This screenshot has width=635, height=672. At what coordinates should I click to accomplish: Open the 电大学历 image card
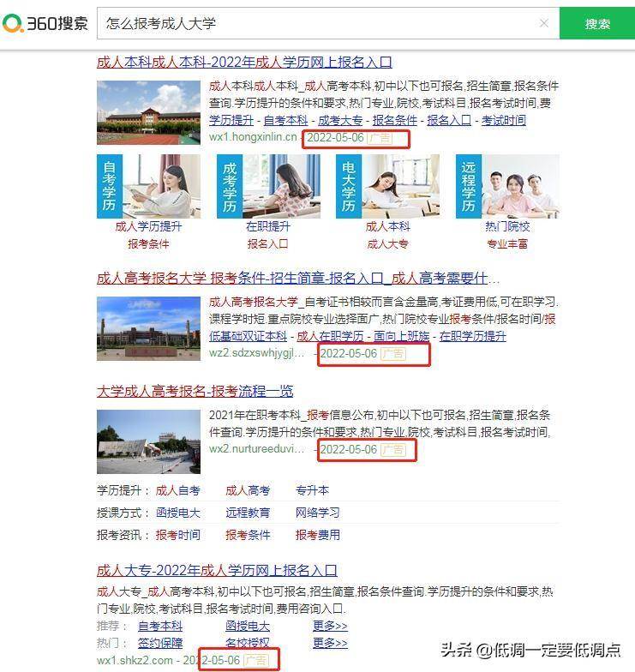click(x=387, y=187)
